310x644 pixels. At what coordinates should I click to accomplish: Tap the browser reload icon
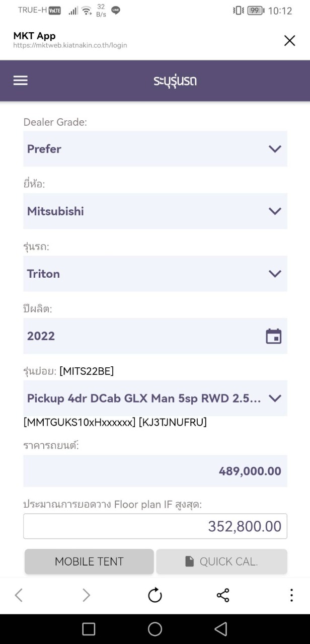155,596
